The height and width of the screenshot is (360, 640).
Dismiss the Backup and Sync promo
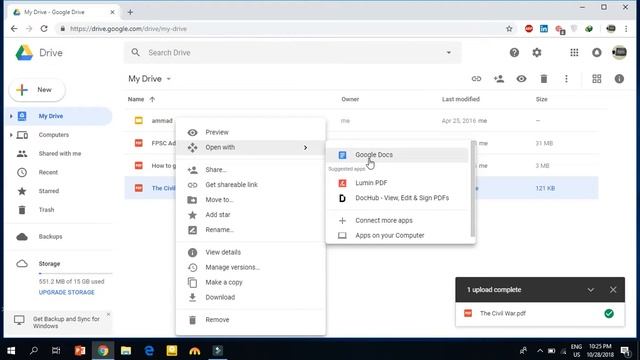pos(108,314)
